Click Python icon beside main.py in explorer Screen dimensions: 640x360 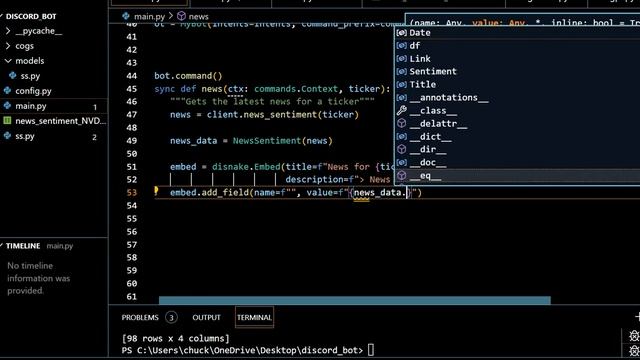point(7,106)
